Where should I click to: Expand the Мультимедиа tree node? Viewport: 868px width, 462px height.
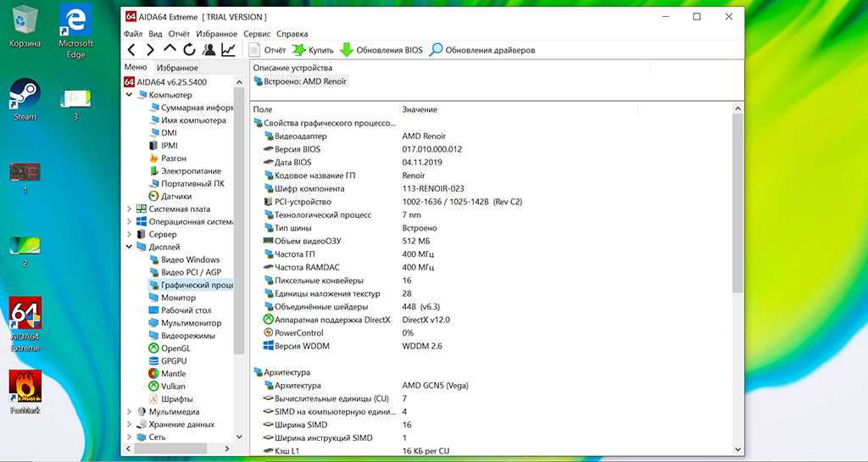click(x=130, y=412)
